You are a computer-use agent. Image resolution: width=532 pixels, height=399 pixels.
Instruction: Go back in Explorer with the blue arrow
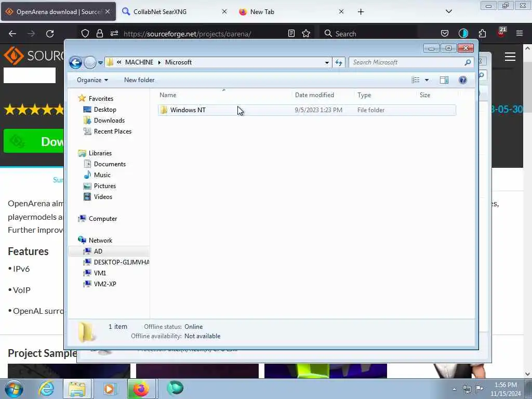coord(75,62)
